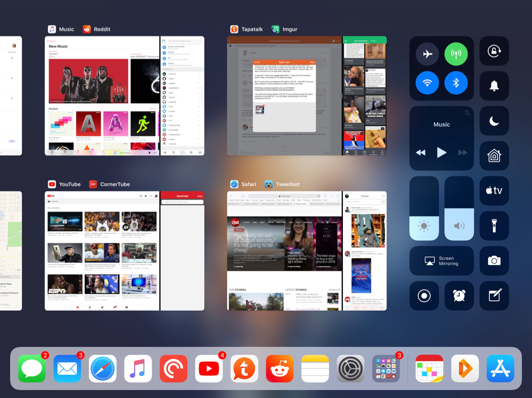This screenshot has width=532, height=398.
Task: Open Infuse player in dock
Action: pyautogui.click(x=465, y=368)
